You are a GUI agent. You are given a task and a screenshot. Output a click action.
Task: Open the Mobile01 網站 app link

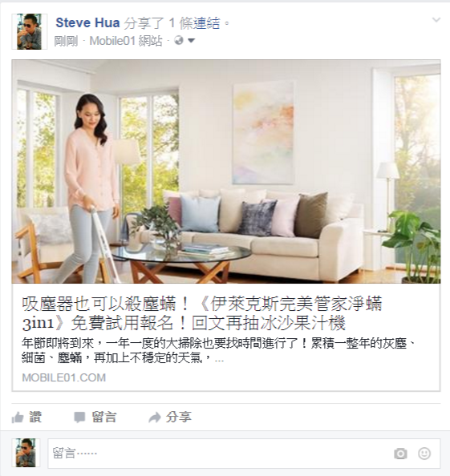126,41
